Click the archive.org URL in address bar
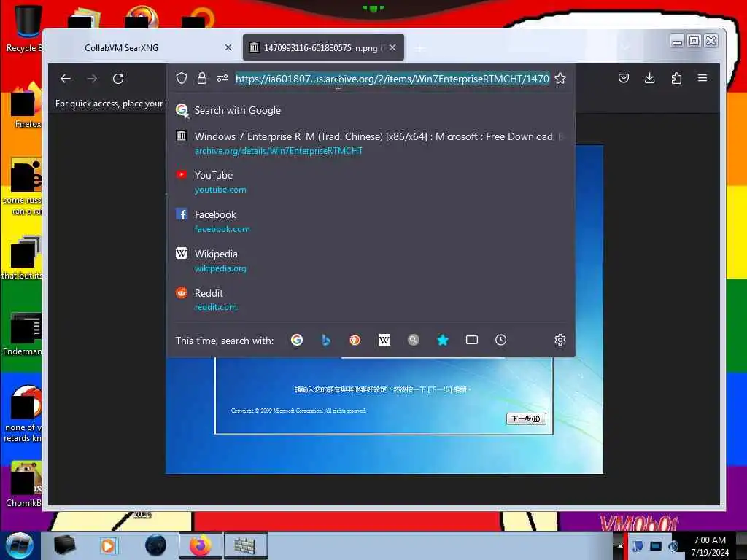747x560 pixels. (392, 79)
